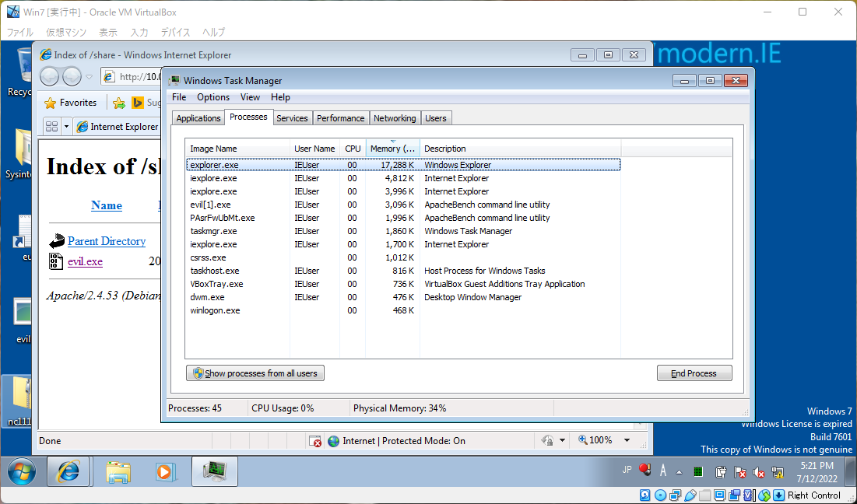Expand the IE zoom level dropdown arrow
This screenshot has width=857, height=504.
tap(627, 440)
